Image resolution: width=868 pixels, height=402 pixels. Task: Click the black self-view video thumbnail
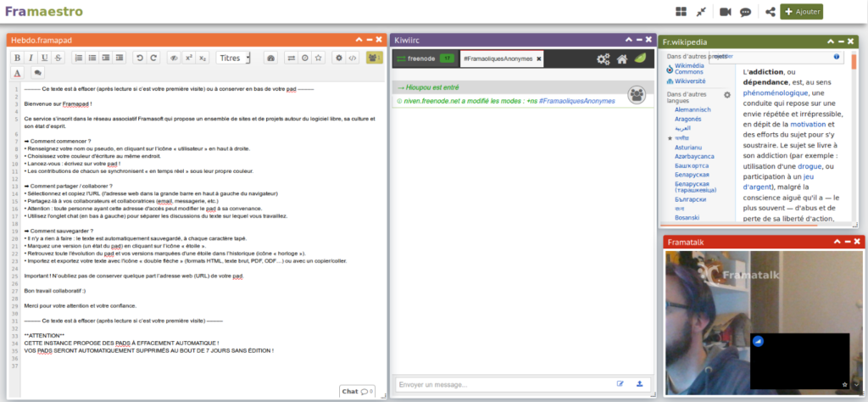[x=800, y=360]
